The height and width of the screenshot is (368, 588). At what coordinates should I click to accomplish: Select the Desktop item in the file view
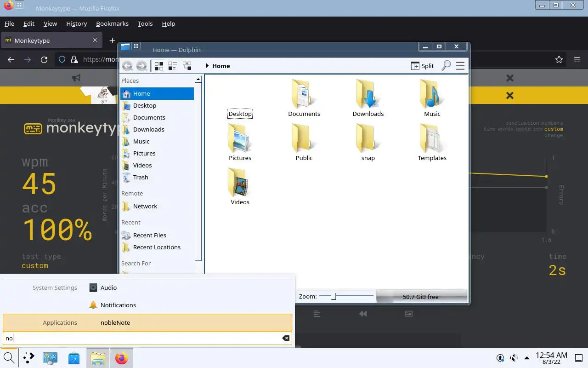tap(240, 114)
